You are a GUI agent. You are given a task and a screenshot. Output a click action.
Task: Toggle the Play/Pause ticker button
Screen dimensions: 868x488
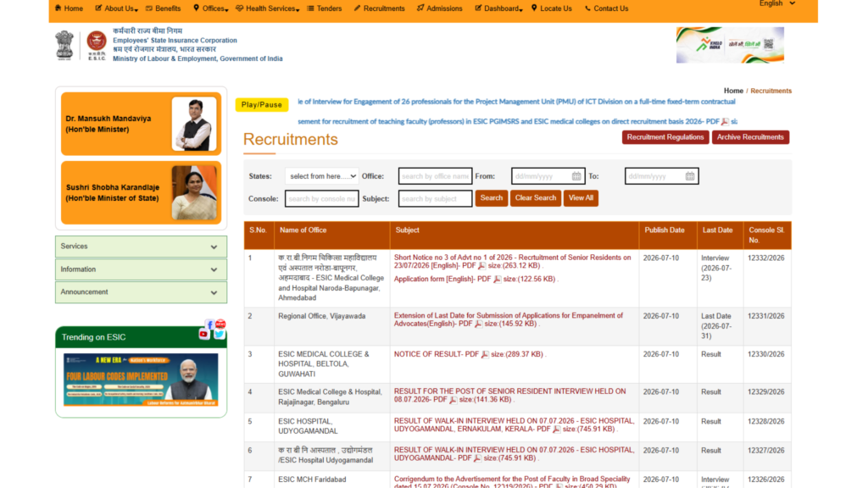click(262, 104)
